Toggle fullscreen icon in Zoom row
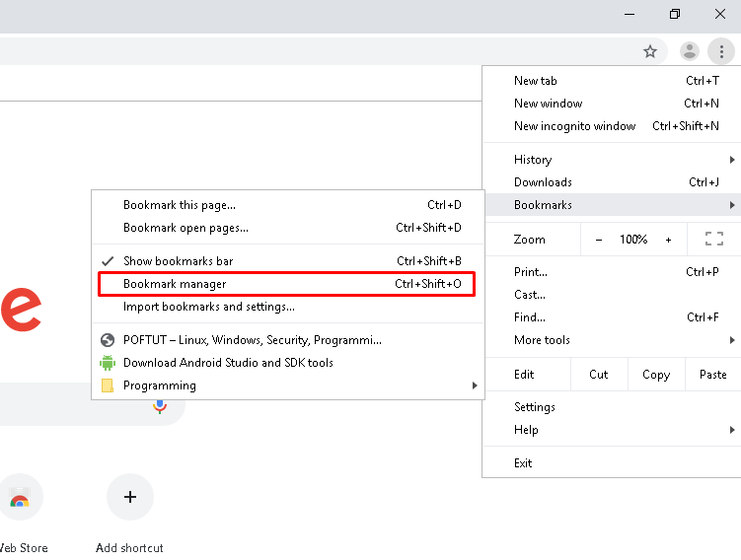 (x=714, y=239)
